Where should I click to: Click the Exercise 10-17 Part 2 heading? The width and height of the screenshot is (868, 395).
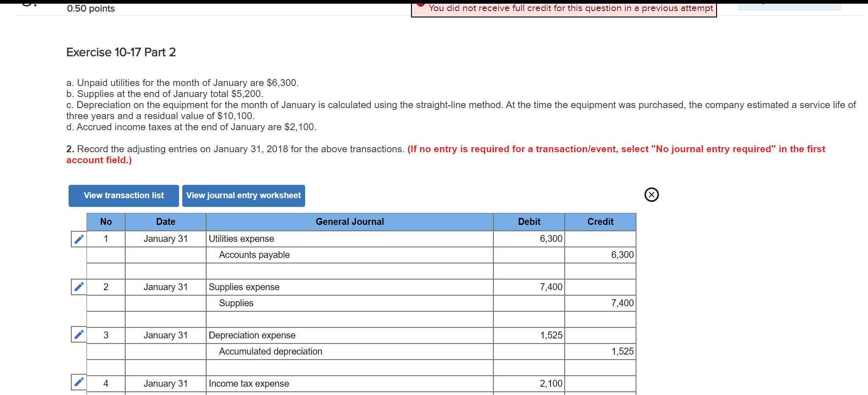point(121,52)
